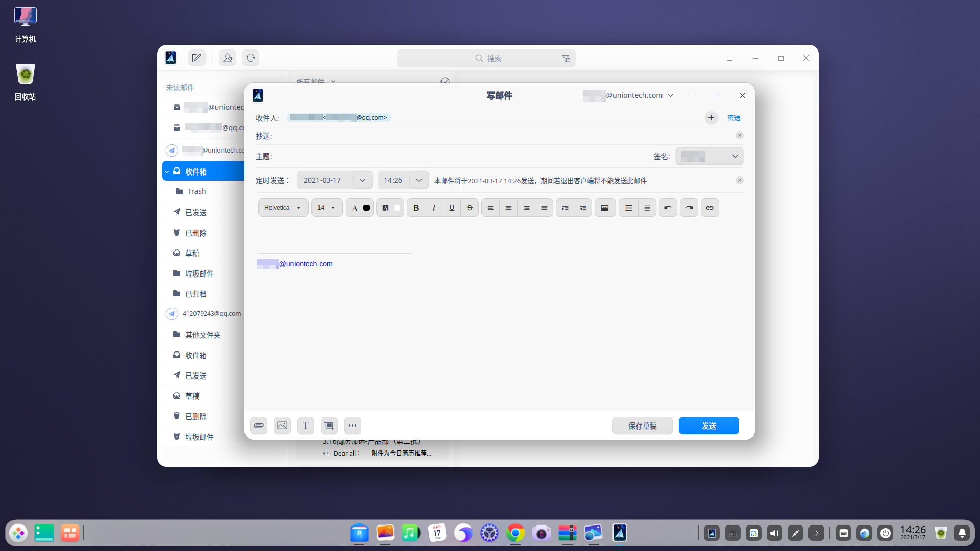Viewport: 980px width, 551px height.
Task: Click the black font color swatch
Action: [366, 208]
